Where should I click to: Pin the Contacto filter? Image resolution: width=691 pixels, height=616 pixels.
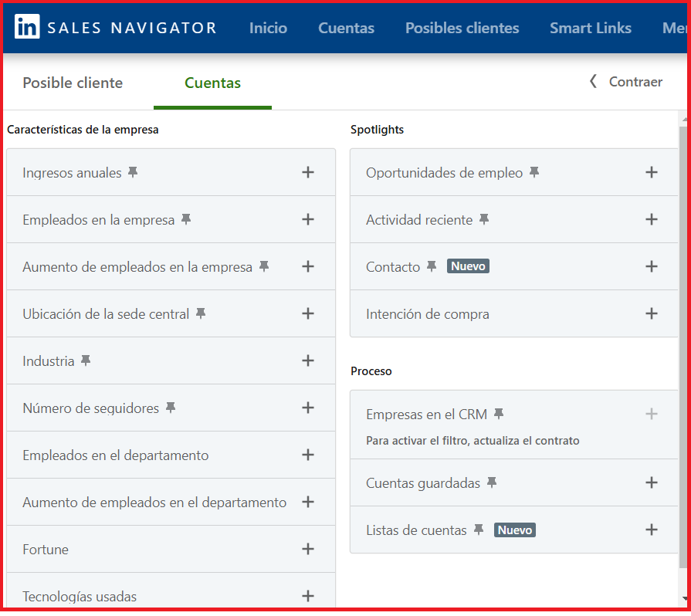coord(432,266)
